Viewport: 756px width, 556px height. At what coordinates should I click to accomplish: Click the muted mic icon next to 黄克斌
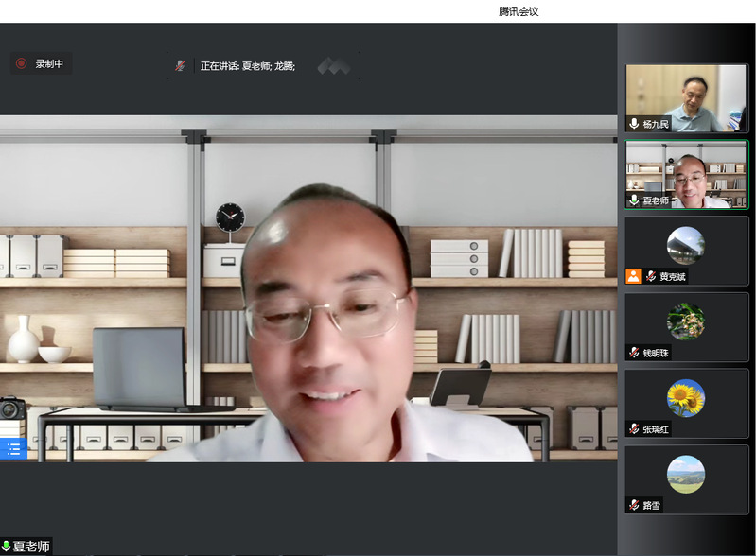(x=651, y=276)
